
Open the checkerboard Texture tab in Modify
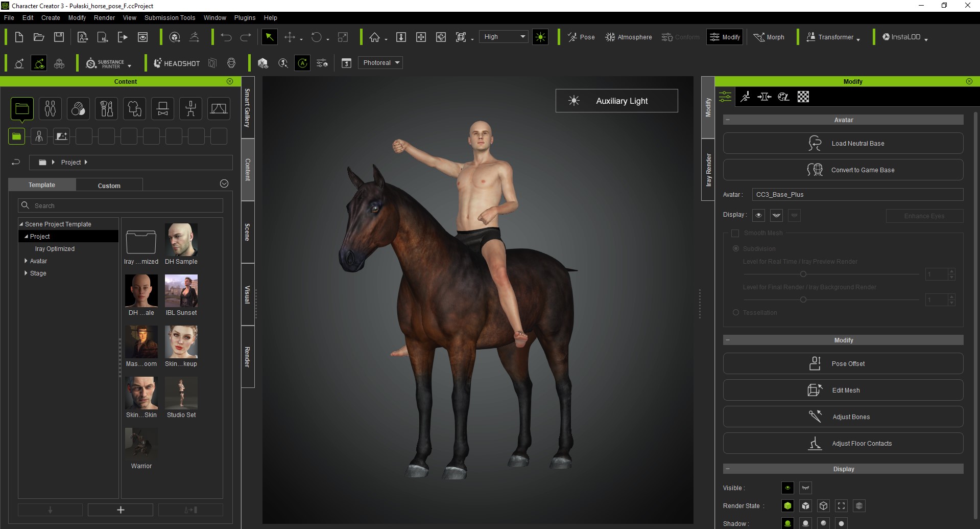coord(803,97)
